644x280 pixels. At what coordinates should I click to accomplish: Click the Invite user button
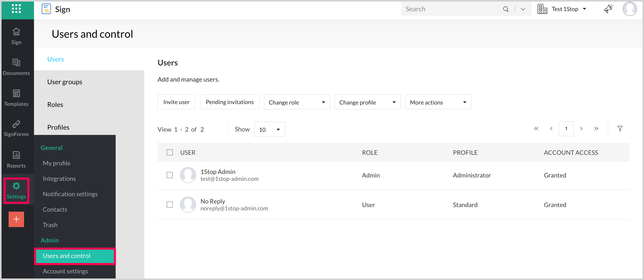coord(176,102)
